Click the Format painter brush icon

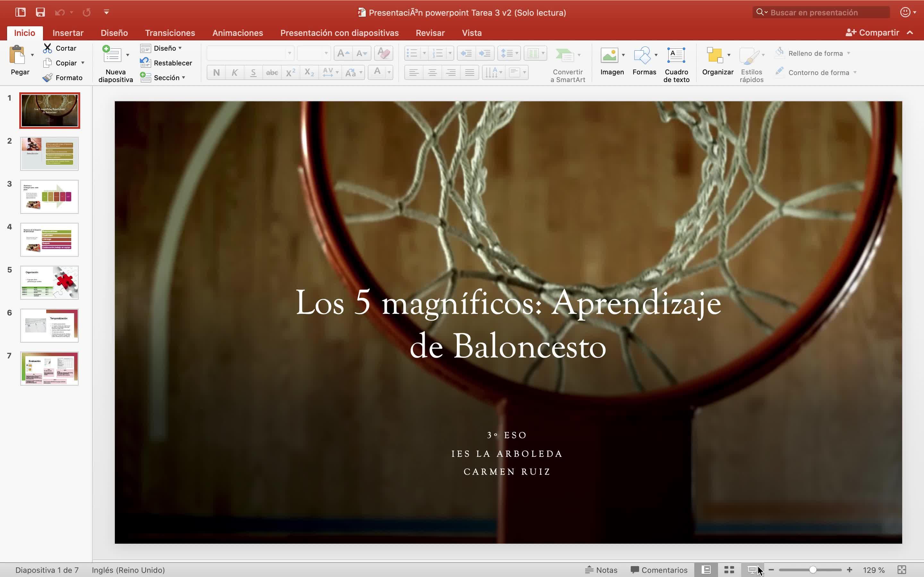click(x=47, y=78)
